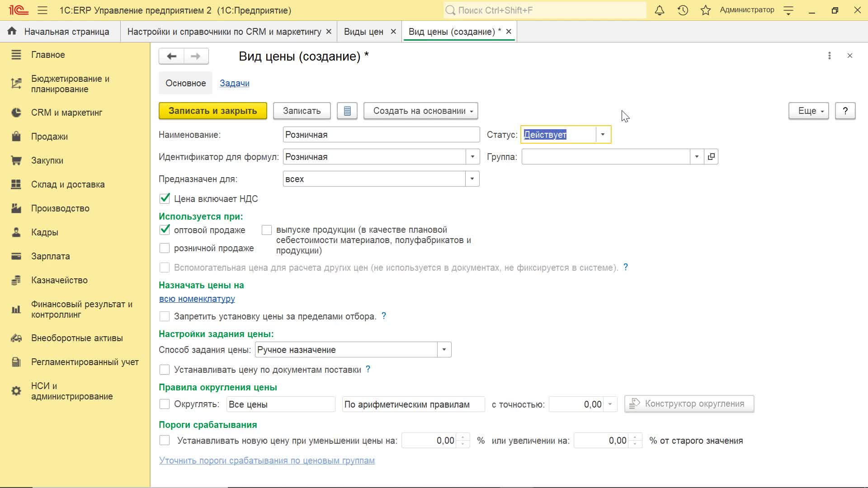Close the Виды цен tab
Image resolution: width=868 pixels, height=488 pixels.
click(x=393, y=32)
